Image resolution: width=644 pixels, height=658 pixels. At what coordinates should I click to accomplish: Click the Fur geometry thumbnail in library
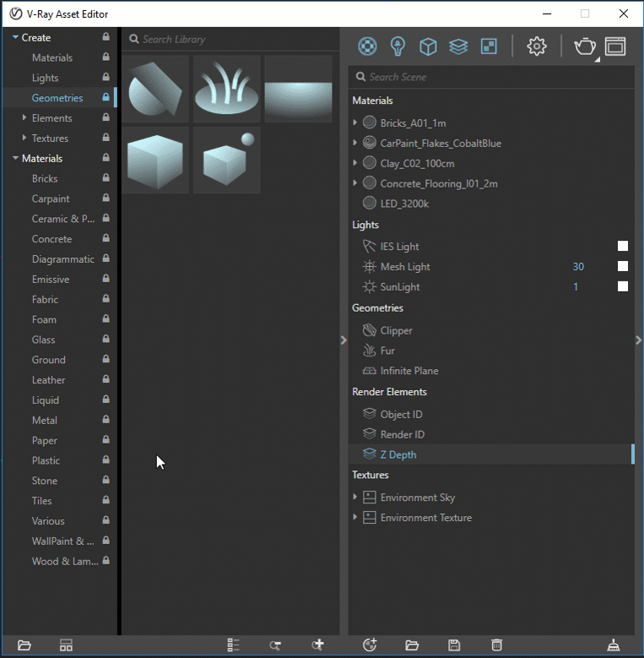click(x=226, y=89)
